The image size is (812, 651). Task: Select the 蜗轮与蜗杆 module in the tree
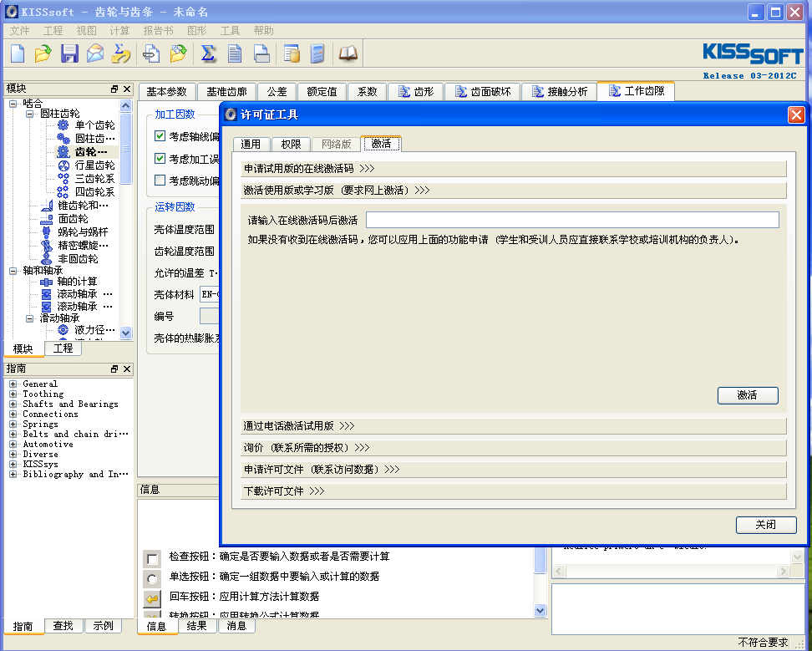[83, 232]
